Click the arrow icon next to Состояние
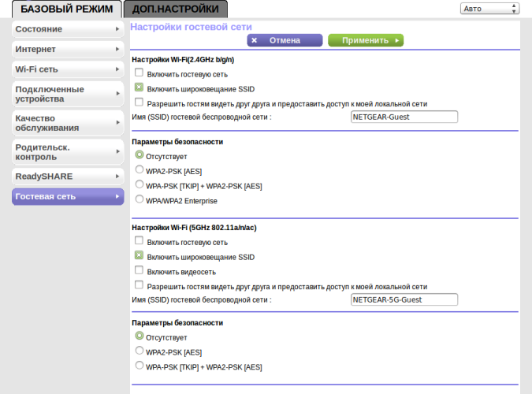Image resolution: width=532 pixels, height=394 pixels. 117,29
